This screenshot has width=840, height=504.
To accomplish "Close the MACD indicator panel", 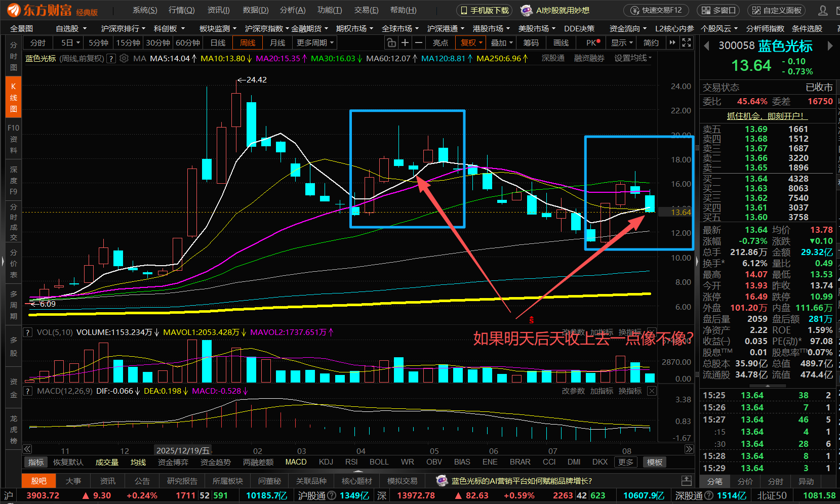I will (x=652, y=391).
